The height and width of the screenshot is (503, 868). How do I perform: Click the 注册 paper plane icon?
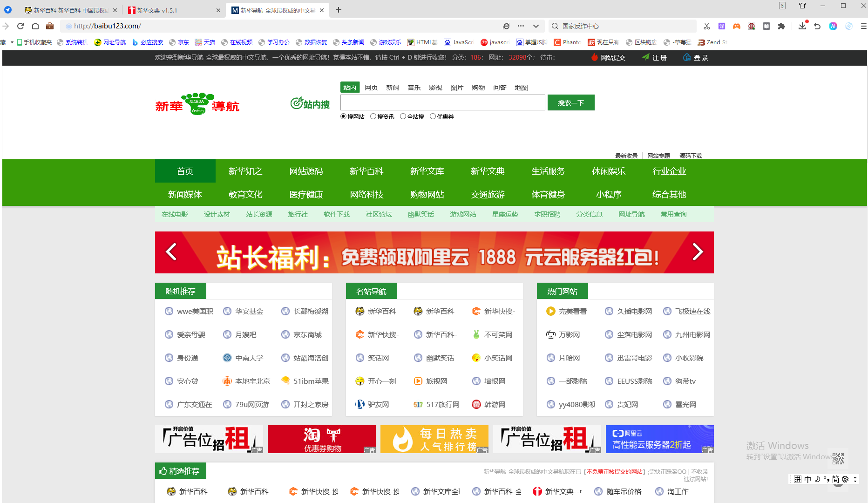pyautogui.click(x=646, y=57)
